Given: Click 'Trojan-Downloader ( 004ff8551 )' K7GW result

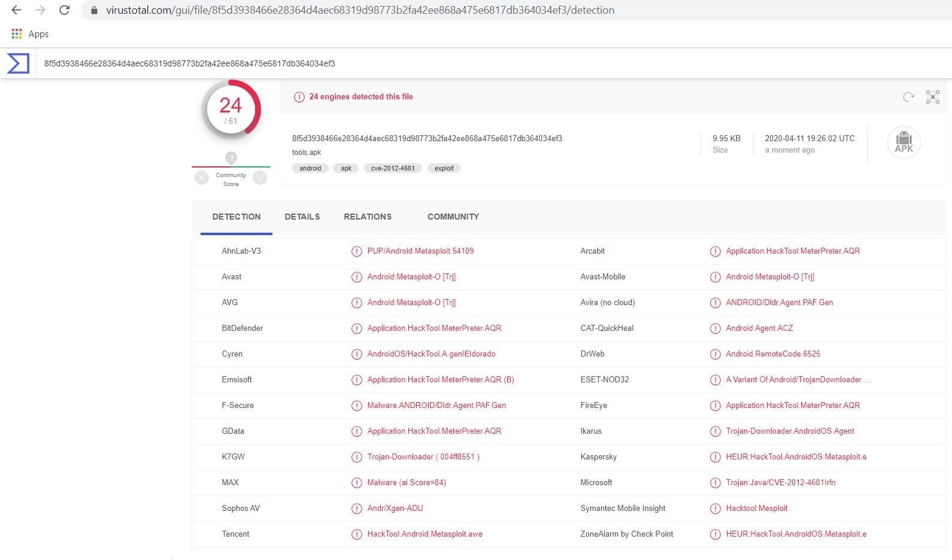Looking at the screenshot, I should (x=423, y=457).
